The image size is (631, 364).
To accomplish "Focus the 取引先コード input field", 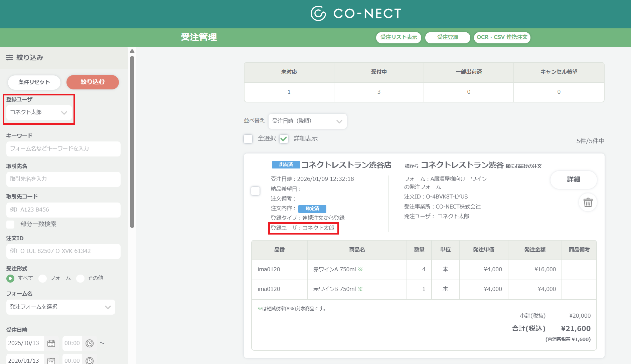I will tap(63, 210).
